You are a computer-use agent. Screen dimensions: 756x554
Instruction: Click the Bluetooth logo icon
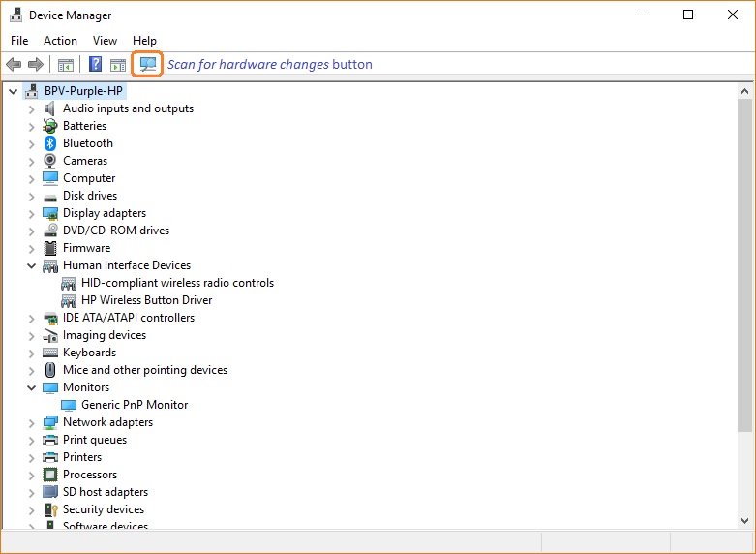click(x=50, y=143)
